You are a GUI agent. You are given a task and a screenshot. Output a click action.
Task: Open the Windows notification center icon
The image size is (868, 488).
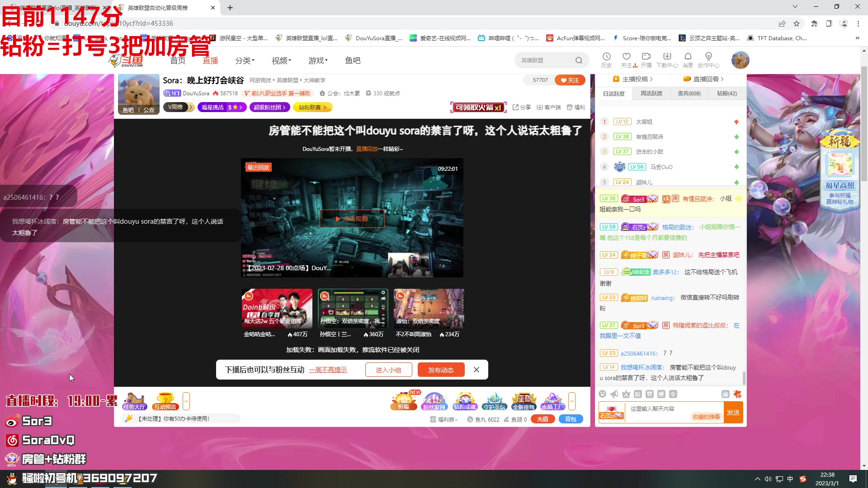[x=853, y=479]
